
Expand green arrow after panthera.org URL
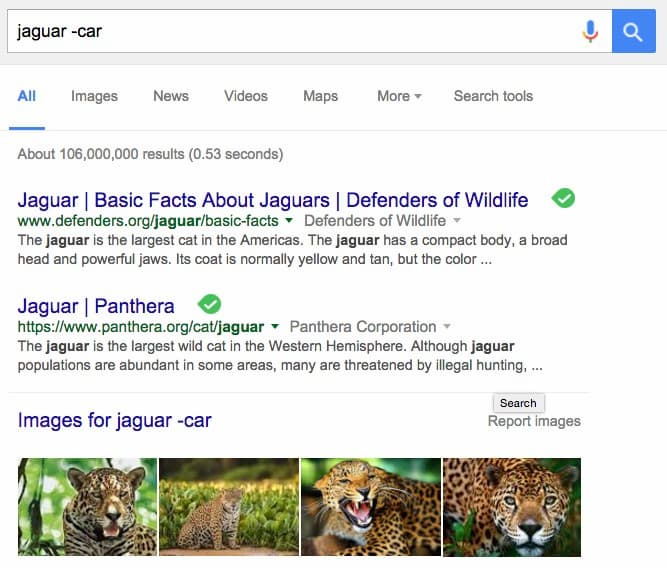[x=275, y=326]
